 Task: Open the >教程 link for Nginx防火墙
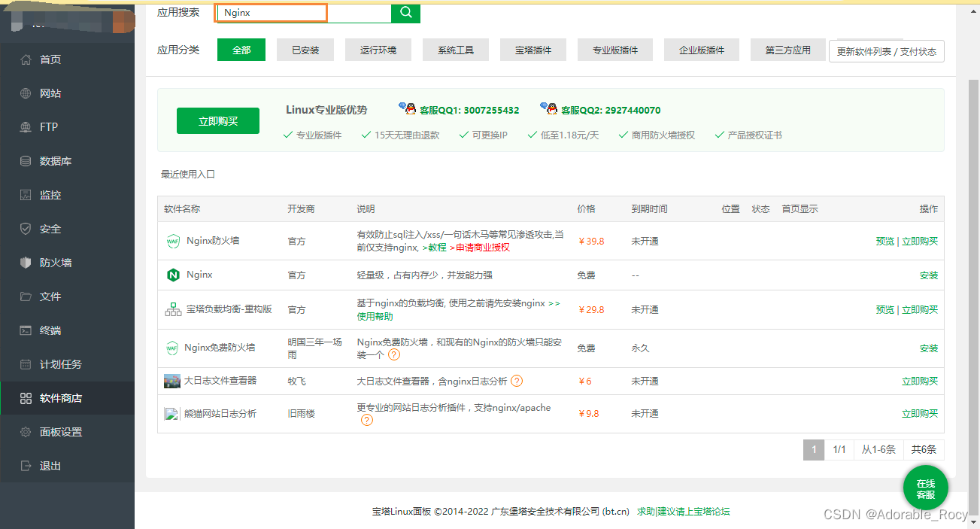point(434,248)
